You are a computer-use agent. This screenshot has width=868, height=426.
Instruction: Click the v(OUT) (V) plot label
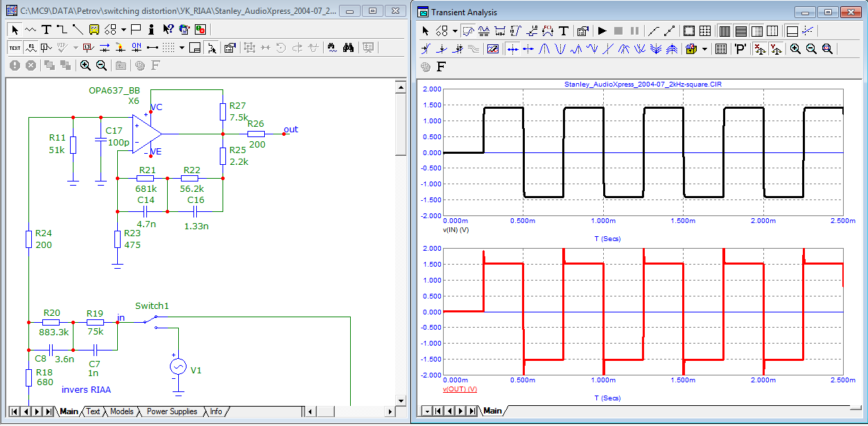[460, 389]
